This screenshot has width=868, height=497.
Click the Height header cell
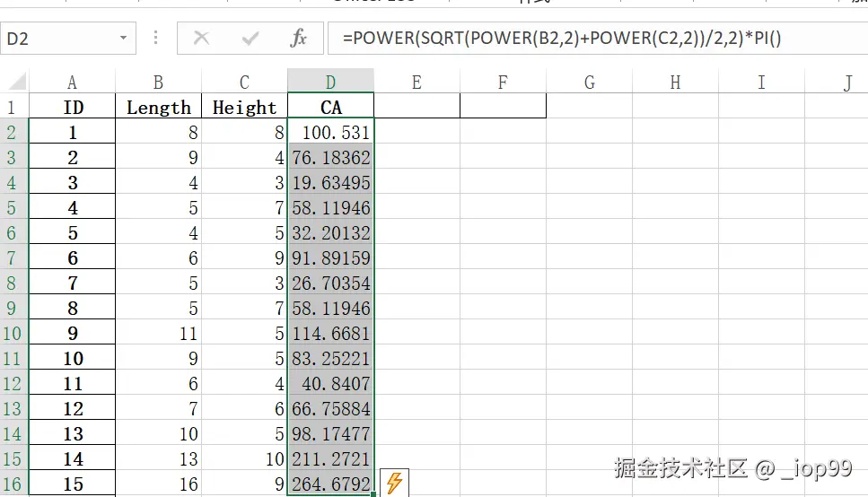click(244, 106)
